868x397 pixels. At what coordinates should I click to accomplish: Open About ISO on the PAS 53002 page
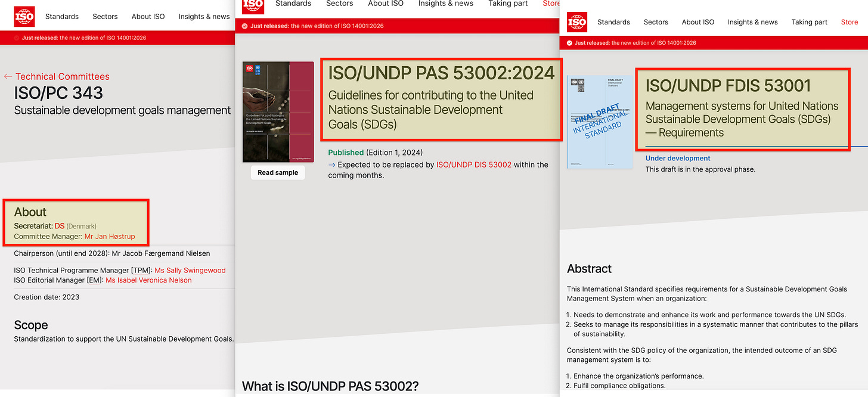pyautogui.click(x=386, y=4)
